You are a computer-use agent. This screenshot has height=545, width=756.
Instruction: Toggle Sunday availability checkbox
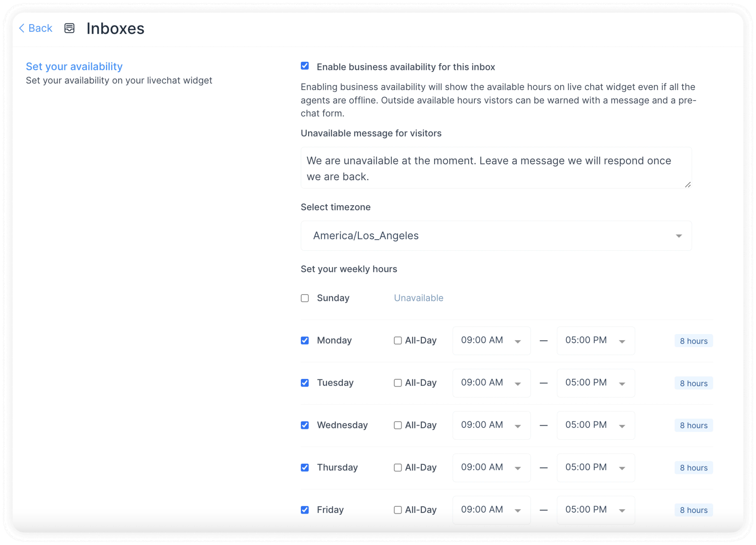click(305, 298)
